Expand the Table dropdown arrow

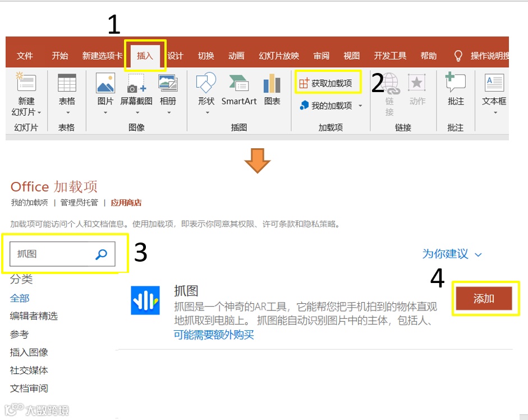[68, 113]
